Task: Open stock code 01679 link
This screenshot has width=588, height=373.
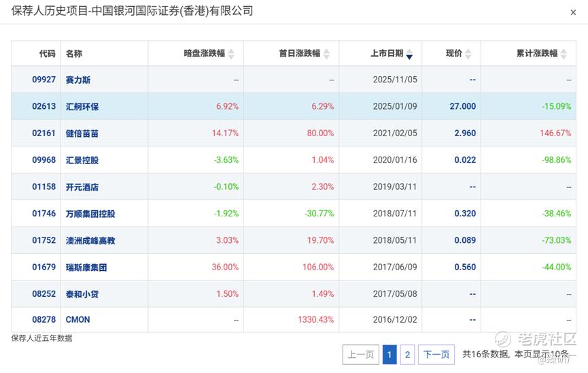Action: pos(44,267)
